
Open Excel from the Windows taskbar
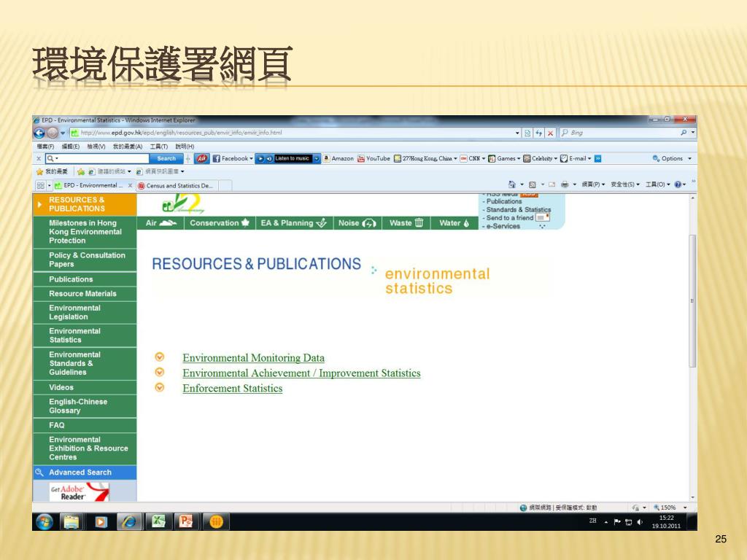coord(158,521)
